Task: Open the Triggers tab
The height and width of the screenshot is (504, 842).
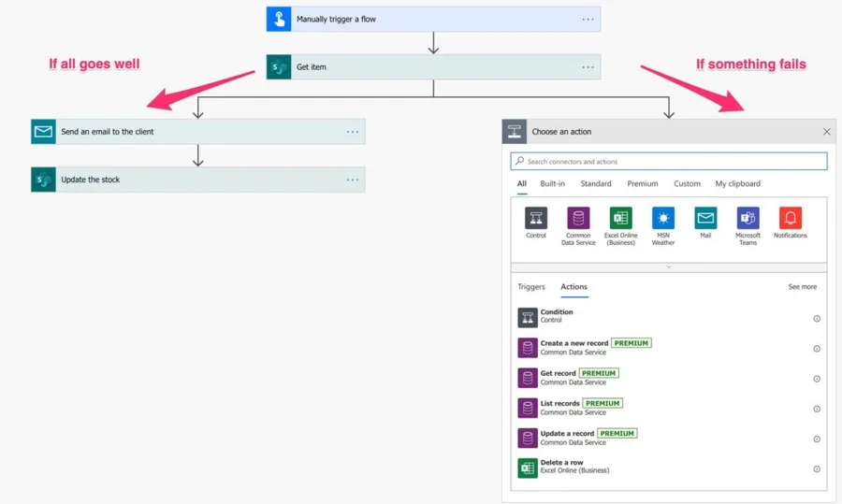Action: tap(531, 287)
